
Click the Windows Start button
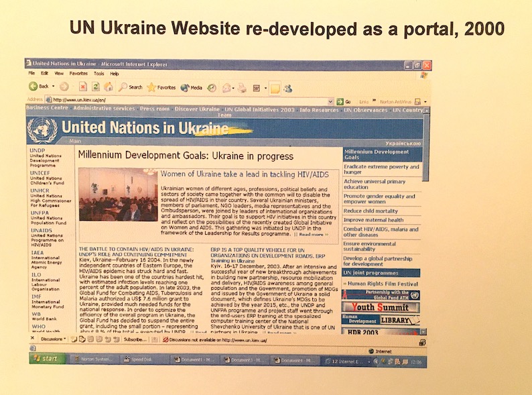point(45,360)
